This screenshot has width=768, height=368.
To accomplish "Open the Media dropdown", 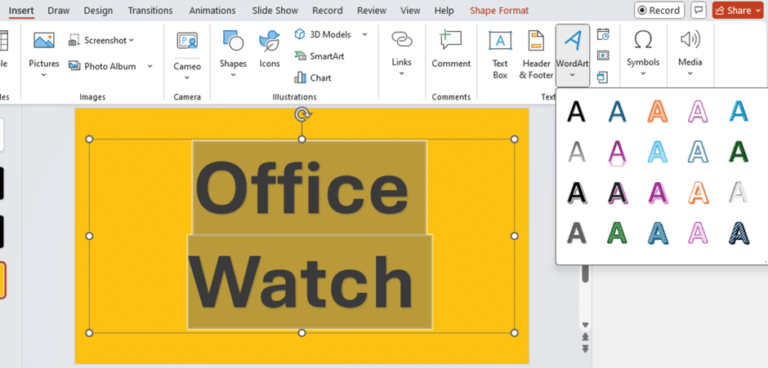I will (x=690, y=53).
